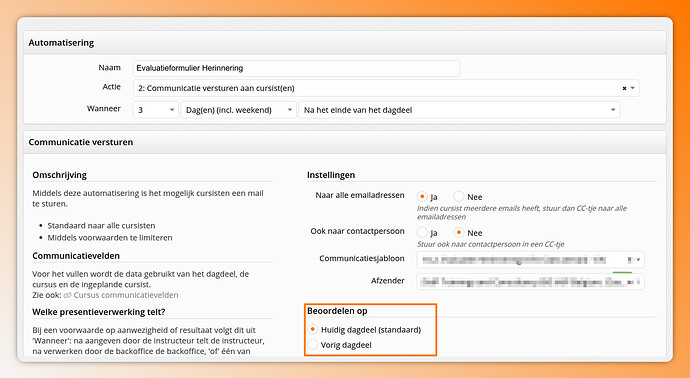Click 'Standaard naar alle cursisten' bullet text
This screenshot has height=378, width=690.
pos(101,225)
